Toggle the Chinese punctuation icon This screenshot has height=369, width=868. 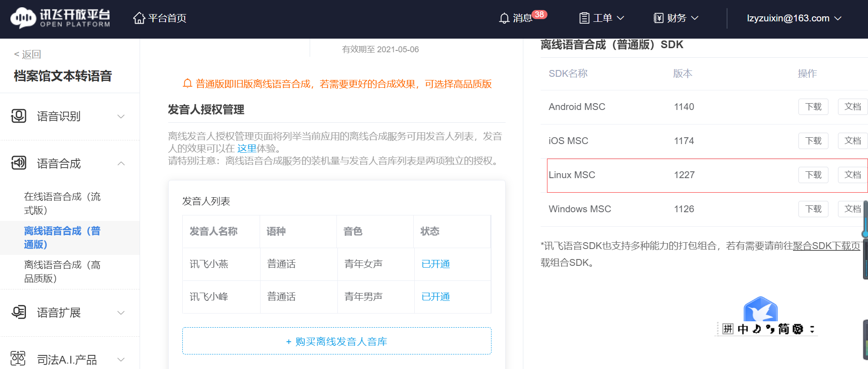(770, 329)
